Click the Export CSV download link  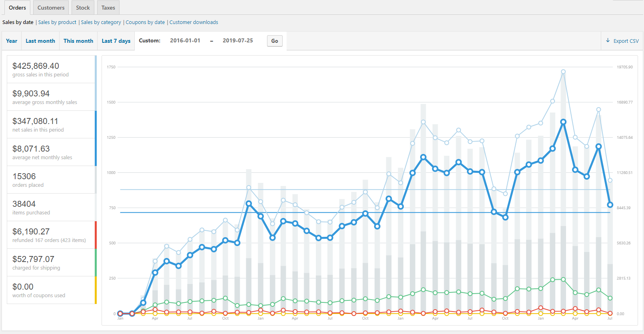[x=622, y=41]
